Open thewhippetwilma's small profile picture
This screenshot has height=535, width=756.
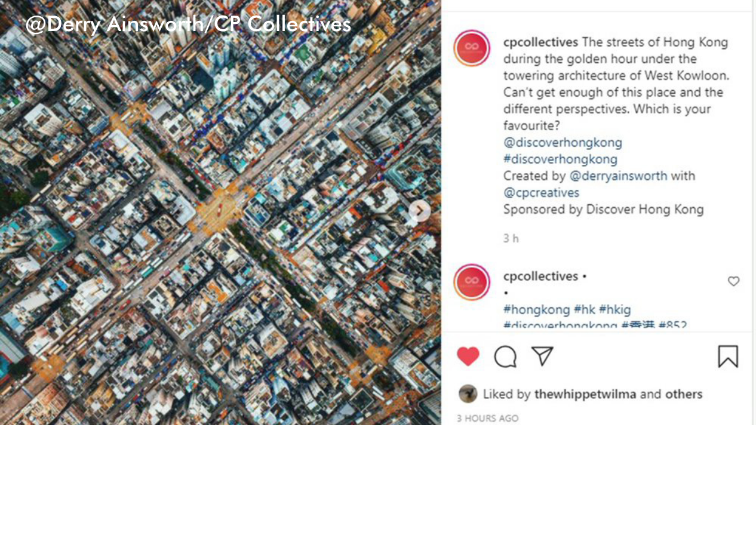(x=468, y=394)
